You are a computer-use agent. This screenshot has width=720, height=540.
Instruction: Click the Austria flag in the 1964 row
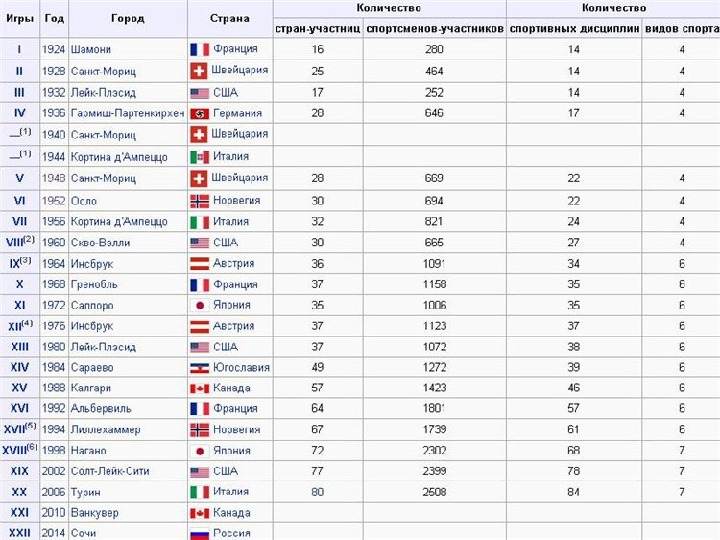199,264
